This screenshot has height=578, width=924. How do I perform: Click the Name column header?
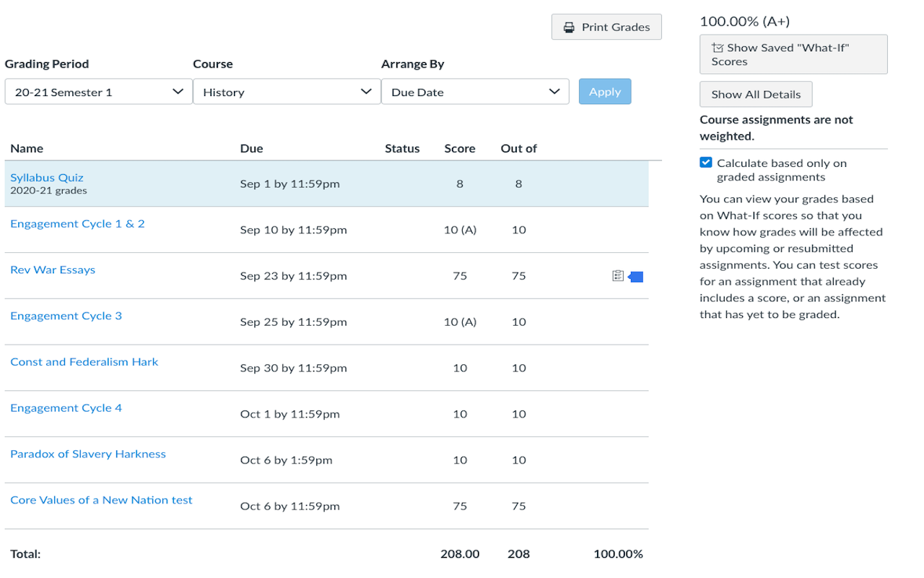tap(27, 149)
